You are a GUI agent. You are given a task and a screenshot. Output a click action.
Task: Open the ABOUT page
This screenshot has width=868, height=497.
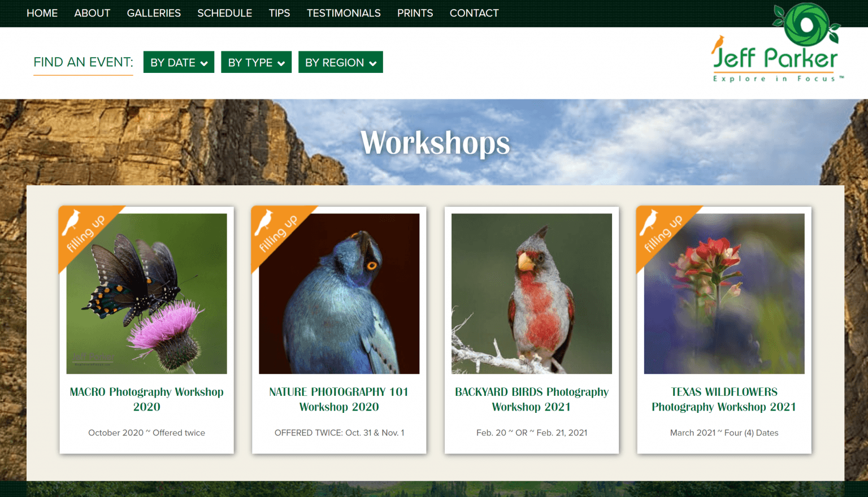[x=92, y=13]
